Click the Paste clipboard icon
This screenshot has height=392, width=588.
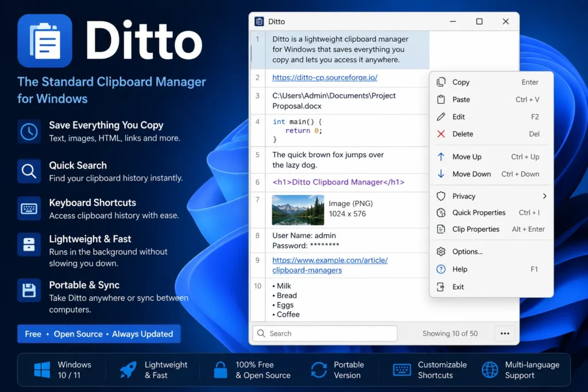pos(441,99)
